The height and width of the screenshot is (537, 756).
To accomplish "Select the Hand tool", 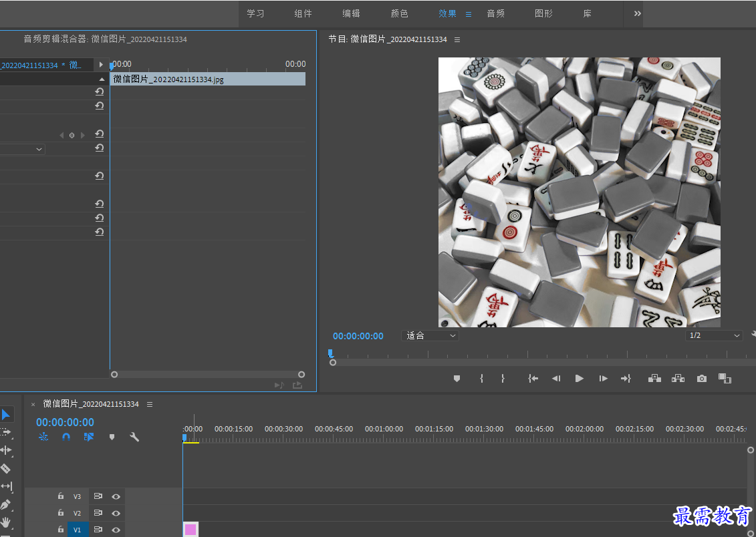I will coord(6,522).
